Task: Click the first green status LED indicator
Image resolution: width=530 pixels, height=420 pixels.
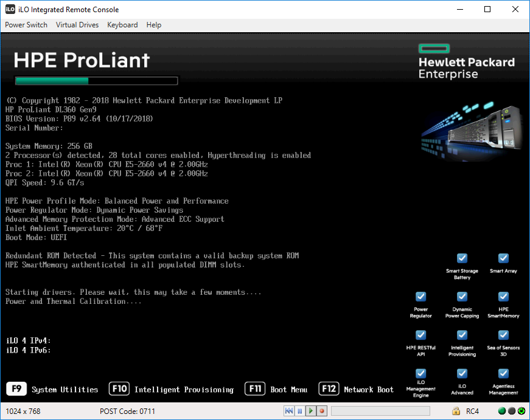Action: (502, 411)
